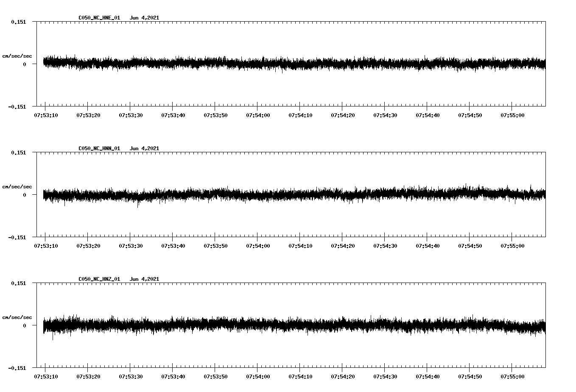Click the -0.151 lower axis value on the HNE plot
The width and height of the screenshot is (576, 392).
[x=17, y=107]
